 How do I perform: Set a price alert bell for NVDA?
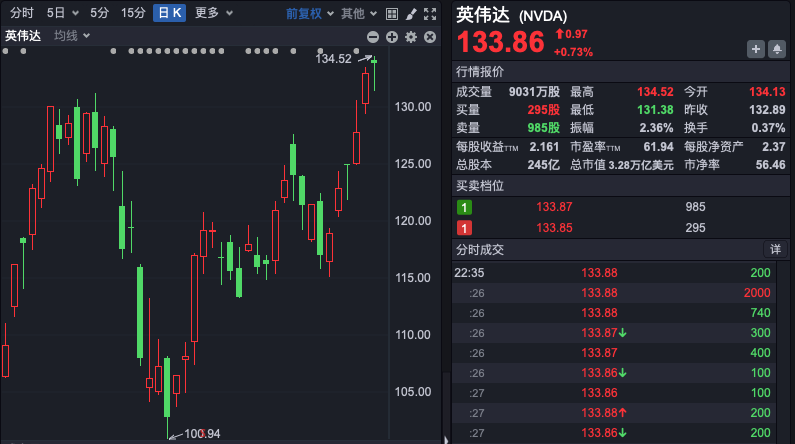[x=777, y=48]
